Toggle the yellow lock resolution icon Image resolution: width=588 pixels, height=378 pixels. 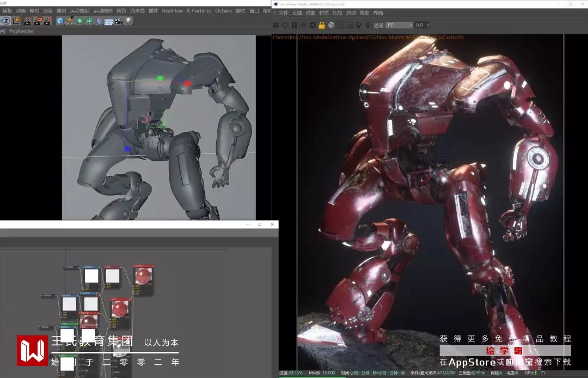[x=322, y=25]
